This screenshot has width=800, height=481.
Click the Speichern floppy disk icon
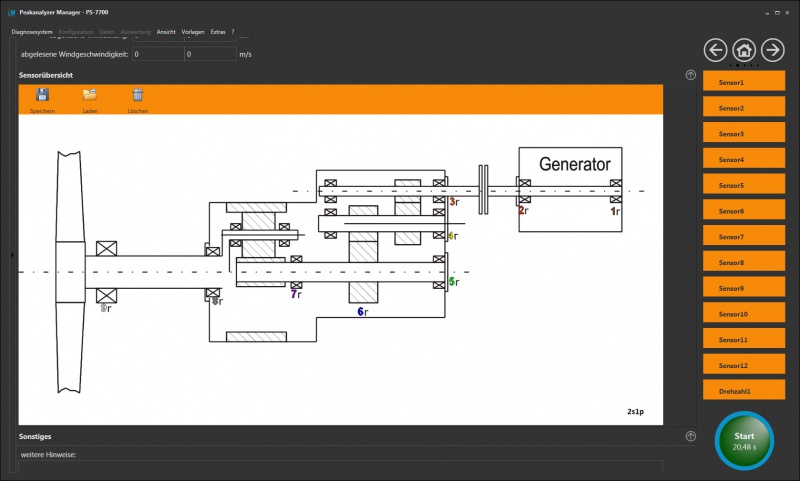click(42, 95)
